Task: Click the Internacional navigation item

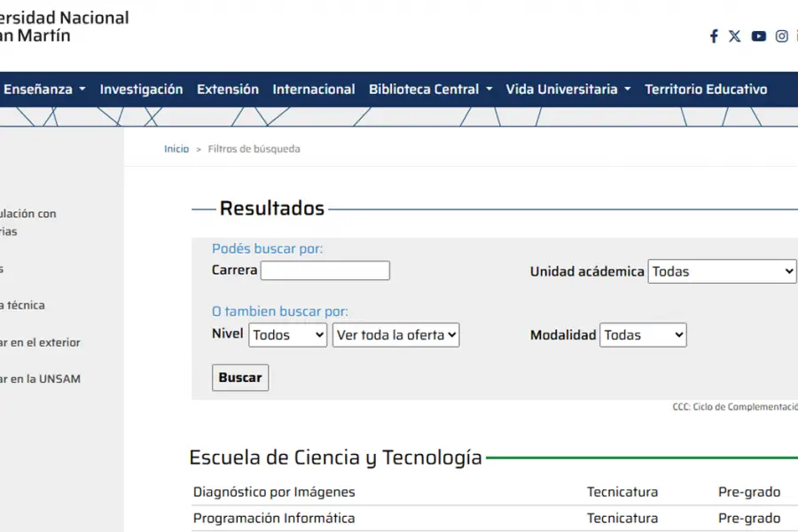Action: 314,89
